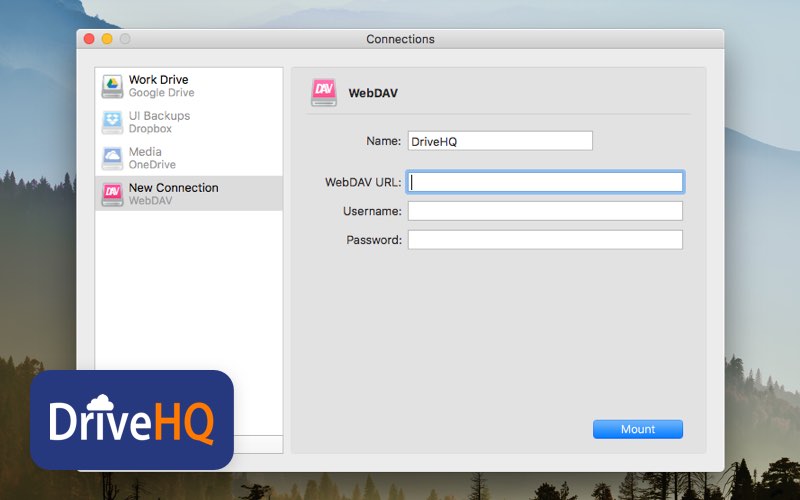Screen dimensions: 800x500
Task: Click the "WebDAV URL:" label
Action: pyautogui.click(x=363, y=182)
